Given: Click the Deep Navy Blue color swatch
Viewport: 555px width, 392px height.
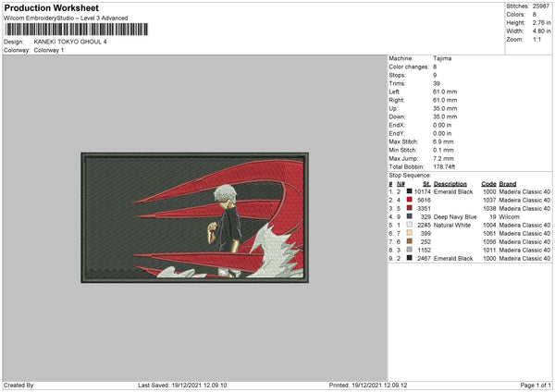Looking at the screenshot, I should pos(409,216).
